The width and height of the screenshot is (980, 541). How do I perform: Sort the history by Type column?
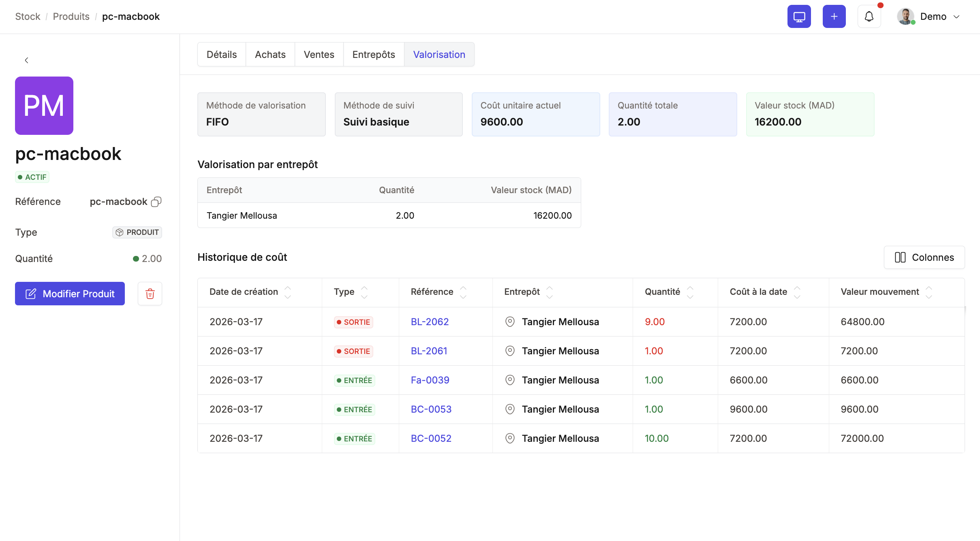pyautogui.click(x=364, y=292)
